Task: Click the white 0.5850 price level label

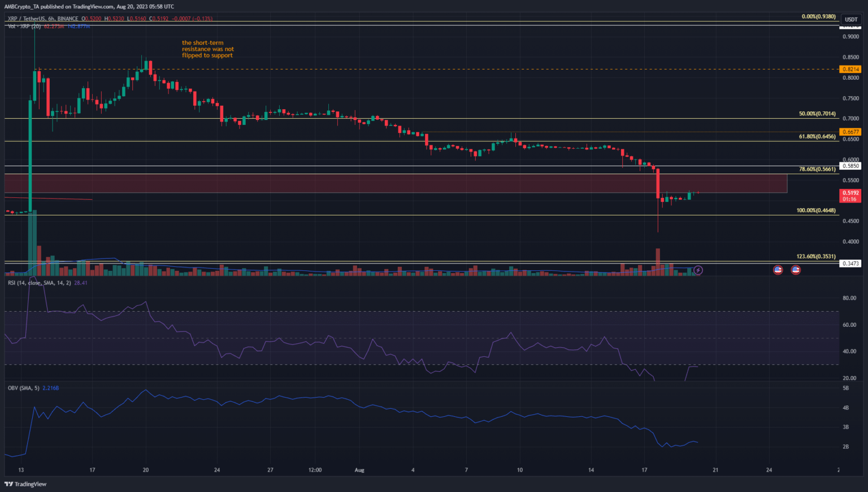Action: coord(850,166)
